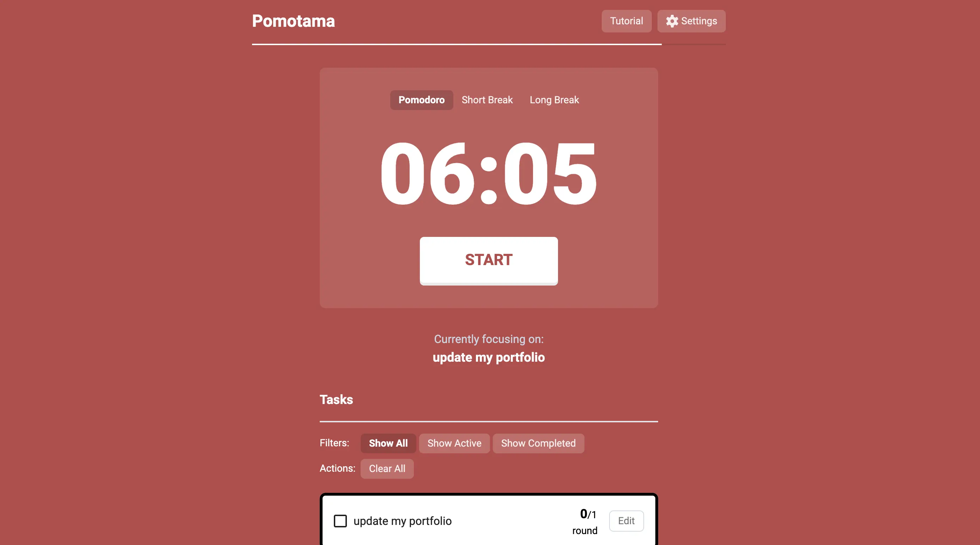The width and height of the screenshot is (980, 545).
Task: Enable Show Active filter
Action: click(x=454, y=443)
